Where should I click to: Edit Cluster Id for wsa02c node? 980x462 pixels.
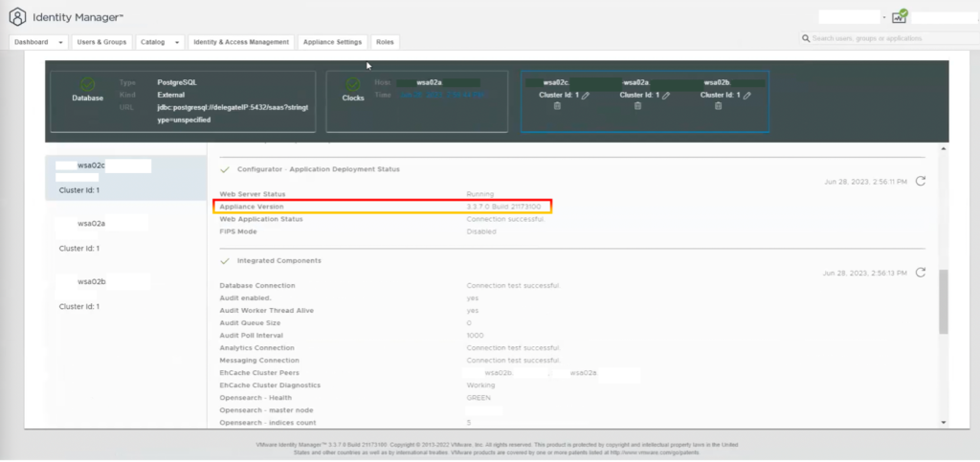point(585,96)
